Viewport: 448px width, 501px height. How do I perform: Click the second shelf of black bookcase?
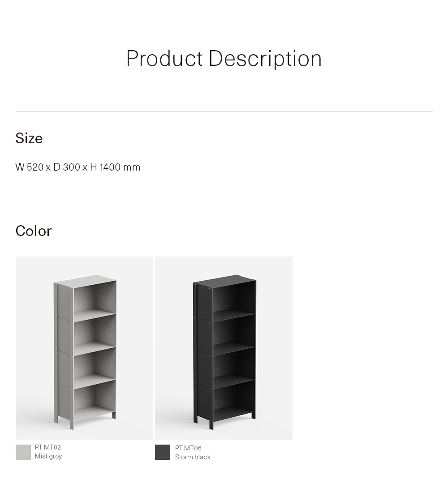[234, 347]
